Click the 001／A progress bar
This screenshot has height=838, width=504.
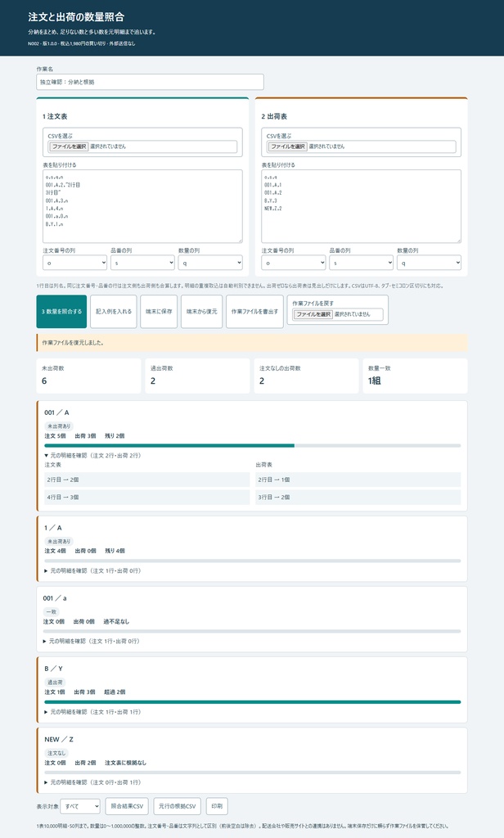252,445
